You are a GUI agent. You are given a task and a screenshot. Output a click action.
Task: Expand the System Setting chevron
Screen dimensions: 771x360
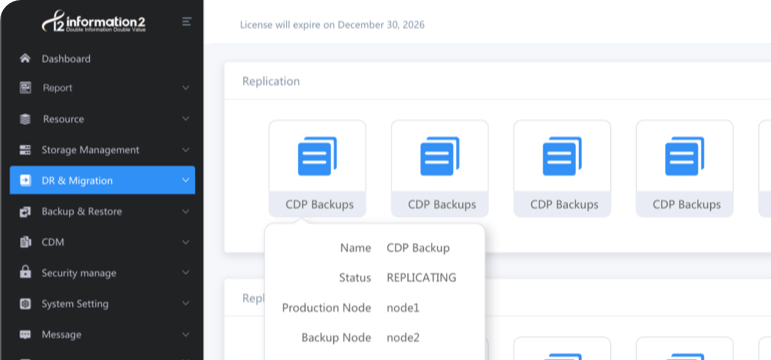tap(185, 303)
